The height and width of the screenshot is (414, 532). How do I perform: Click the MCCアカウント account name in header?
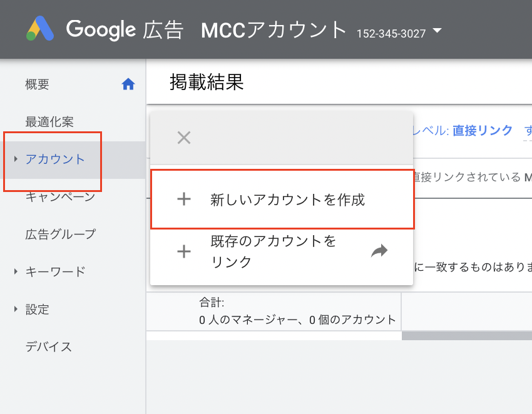(x=274, y=29)
